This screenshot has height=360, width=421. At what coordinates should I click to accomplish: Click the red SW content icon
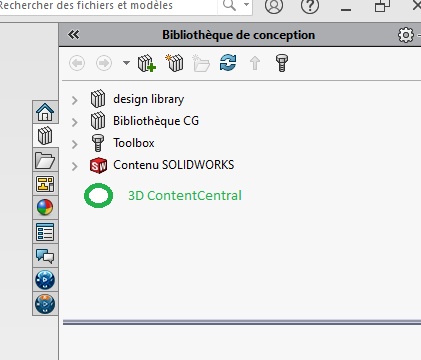[x=98, y=165]
